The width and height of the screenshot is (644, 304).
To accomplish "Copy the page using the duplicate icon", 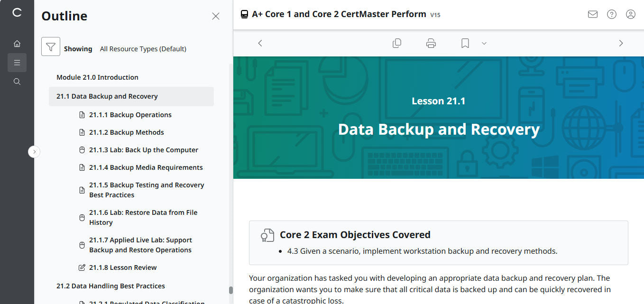I will pos(397,43).
